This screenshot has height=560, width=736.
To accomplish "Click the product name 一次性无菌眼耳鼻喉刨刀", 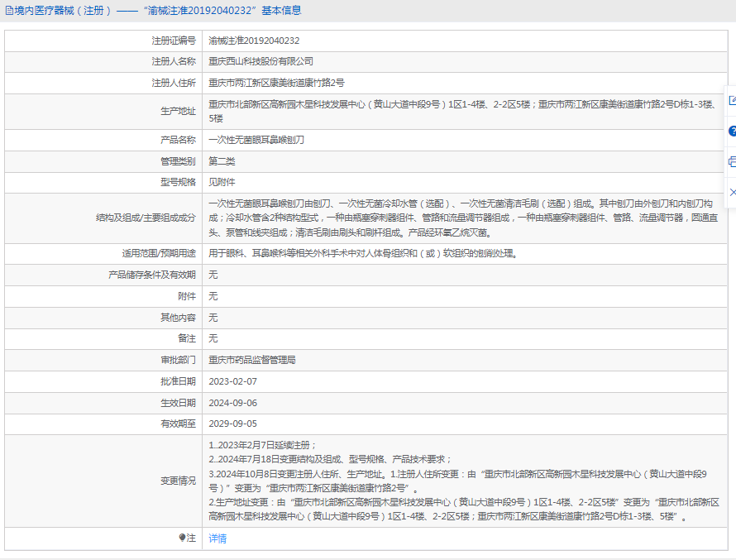I will (x=256, y=140).
